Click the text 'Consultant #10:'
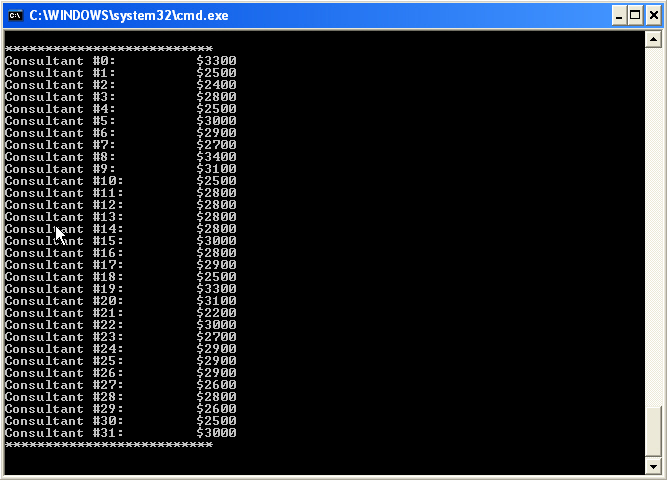 (64, 181)
